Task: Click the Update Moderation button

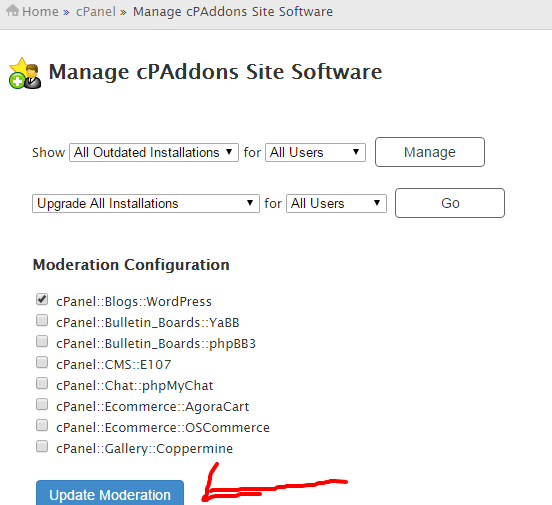Action: click(x=110, y=493)
